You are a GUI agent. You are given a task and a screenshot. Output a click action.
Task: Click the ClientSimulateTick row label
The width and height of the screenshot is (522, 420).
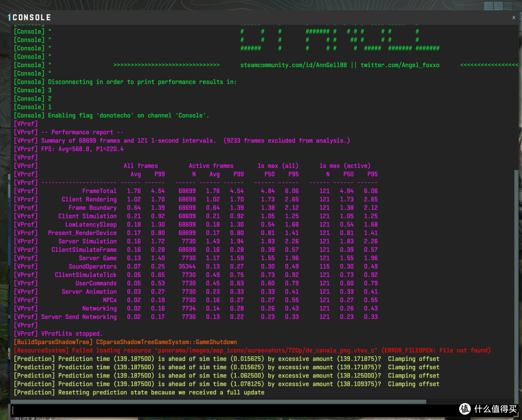click(x=86, y=275)
